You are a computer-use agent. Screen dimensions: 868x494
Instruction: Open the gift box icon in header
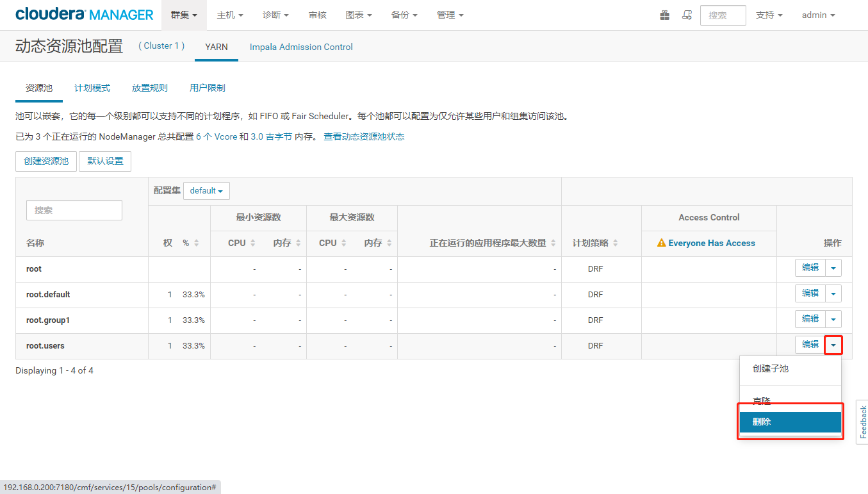665,15
